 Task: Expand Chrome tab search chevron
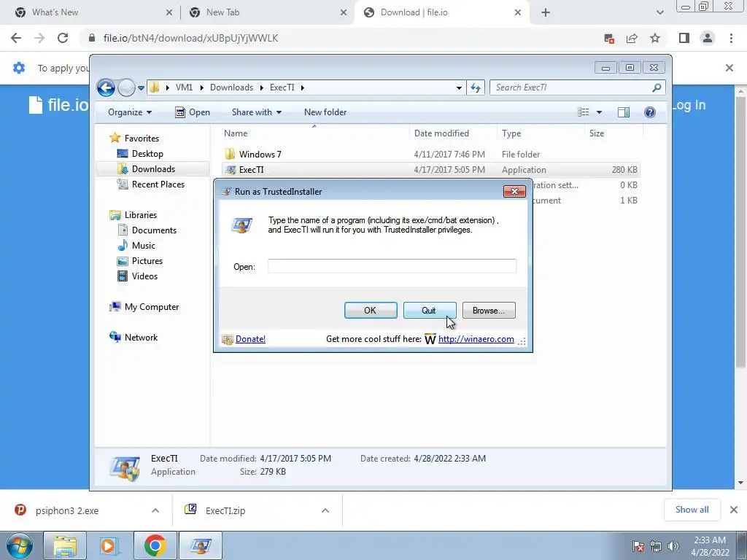pos(659,13)
